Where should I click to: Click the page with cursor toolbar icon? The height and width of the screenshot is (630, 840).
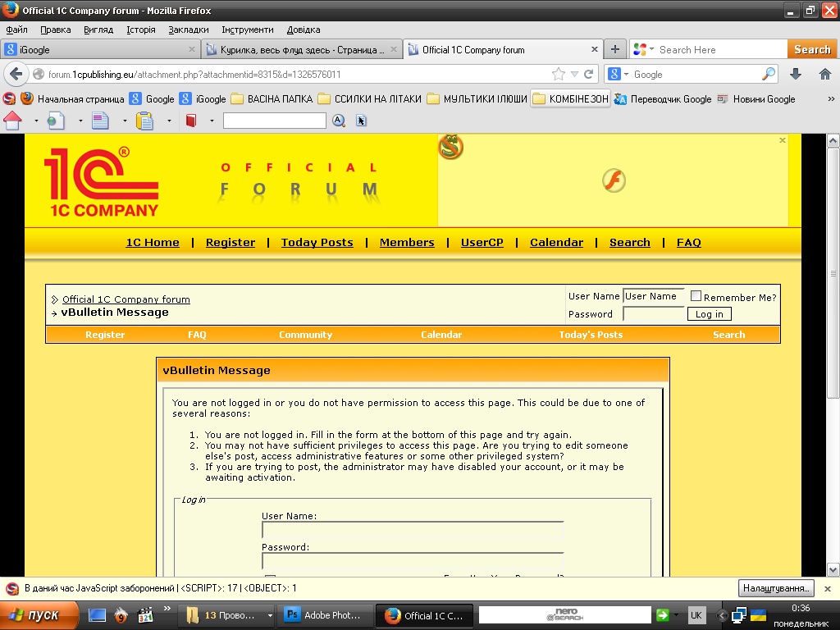(x=361, y=121)
